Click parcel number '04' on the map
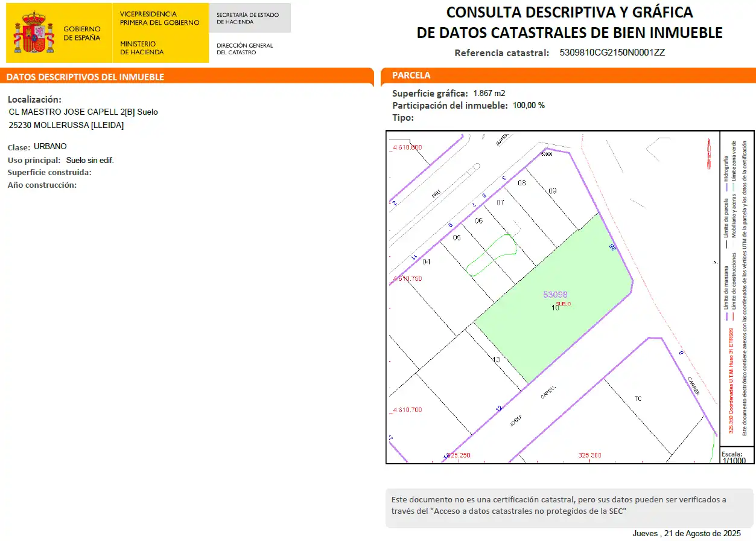This screenshot has width=756, height=541. pyautogui.click(x=427, y=261)
